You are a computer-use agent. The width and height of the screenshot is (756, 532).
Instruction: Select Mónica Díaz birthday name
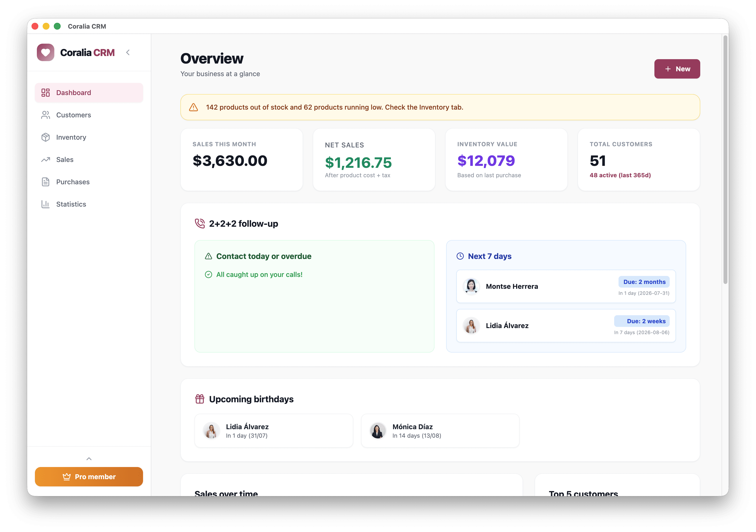pos(413,427)
